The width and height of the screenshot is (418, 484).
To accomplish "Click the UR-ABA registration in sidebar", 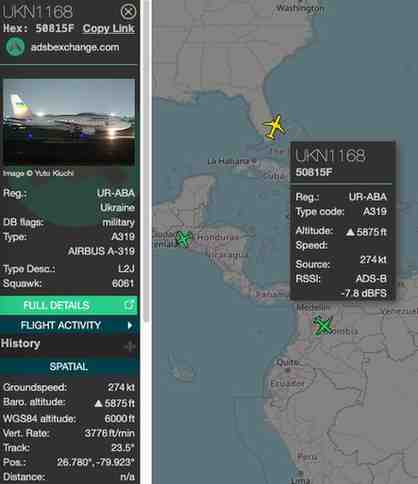I will coord(116,193).
